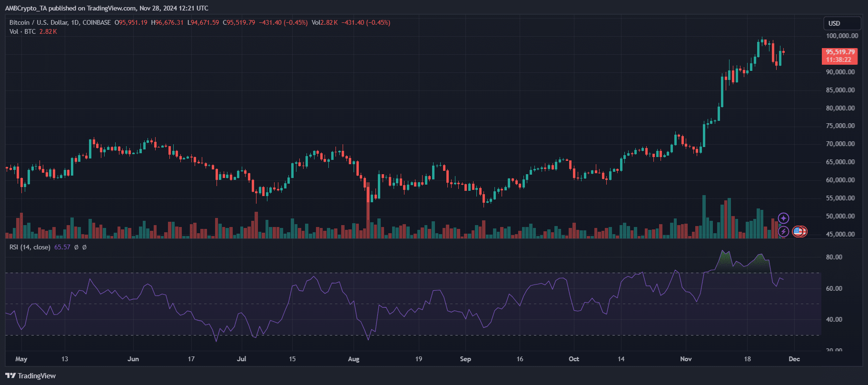
Task: Click the RSI 40.00 axis label
Action: coord(834,319)
